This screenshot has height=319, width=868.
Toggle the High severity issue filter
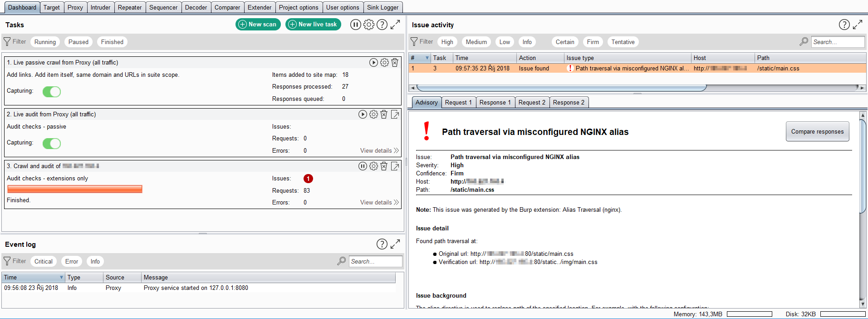click(x=447, y=42)
